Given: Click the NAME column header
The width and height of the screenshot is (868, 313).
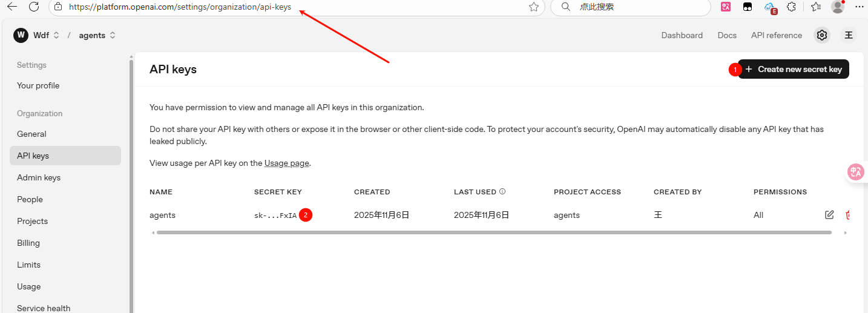Looking at the screenshot, I should click(161, 192).
